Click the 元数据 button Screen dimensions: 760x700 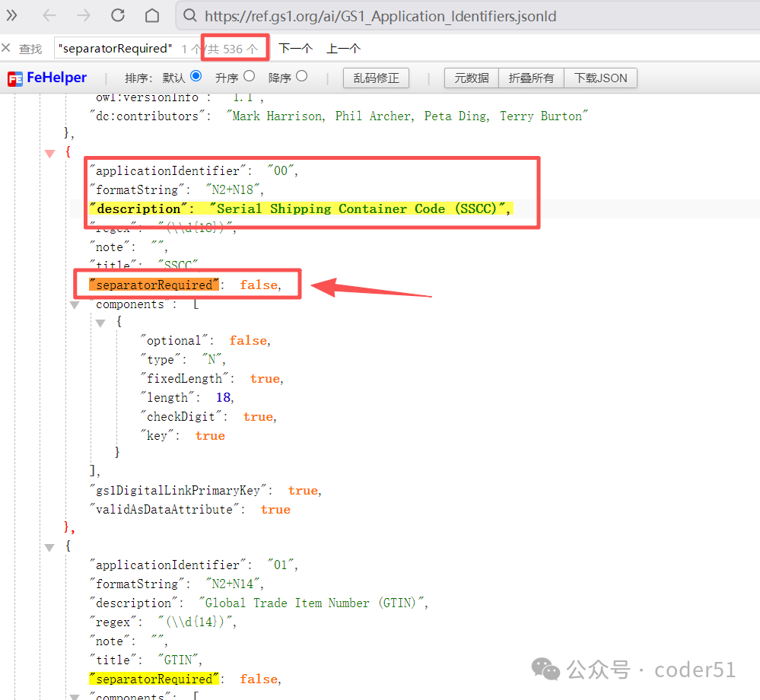click(472, 78)
